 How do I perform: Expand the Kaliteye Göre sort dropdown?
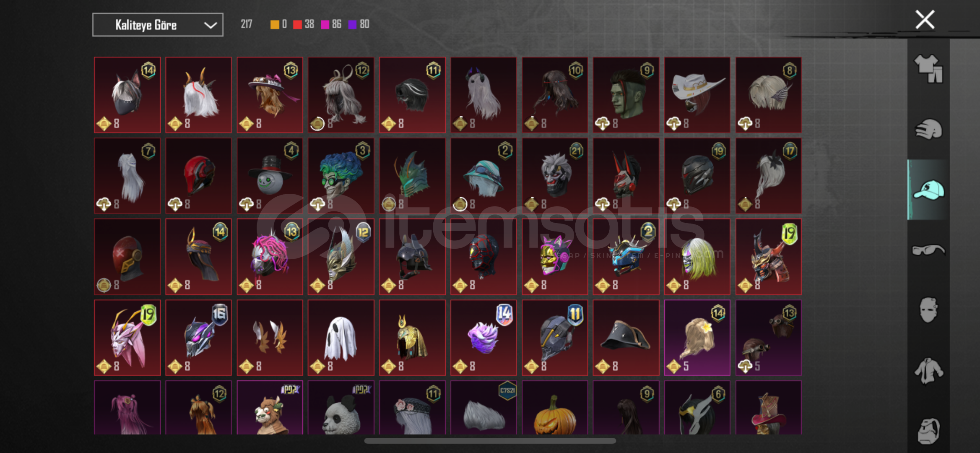(x=158, y=25)
